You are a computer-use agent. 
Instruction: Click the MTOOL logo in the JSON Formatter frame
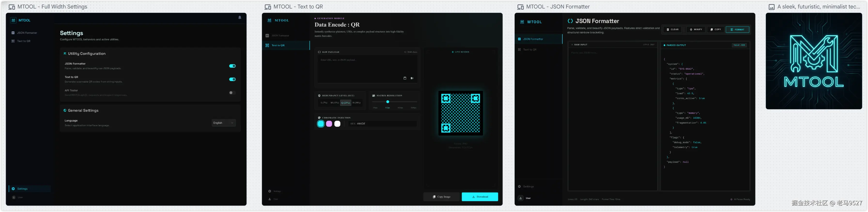(x=522, y=22)
